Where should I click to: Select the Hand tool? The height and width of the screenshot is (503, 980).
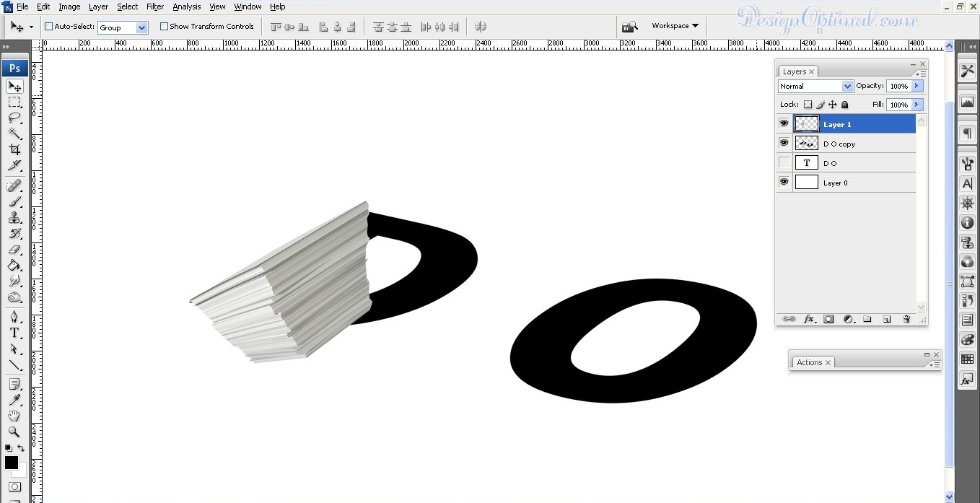[x=14, y=416]
